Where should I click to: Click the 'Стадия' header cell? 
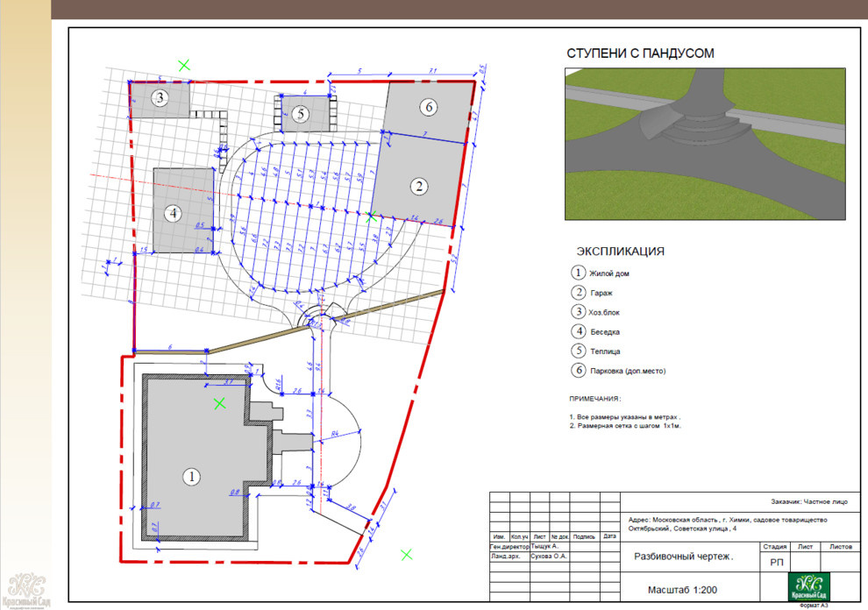click(774, 546)
